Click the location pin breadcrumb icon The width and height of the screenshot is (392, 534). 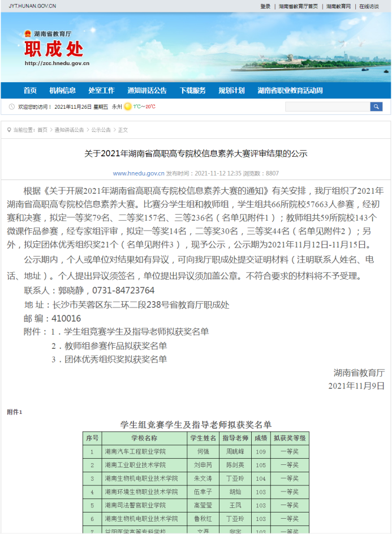pos(9,130)
